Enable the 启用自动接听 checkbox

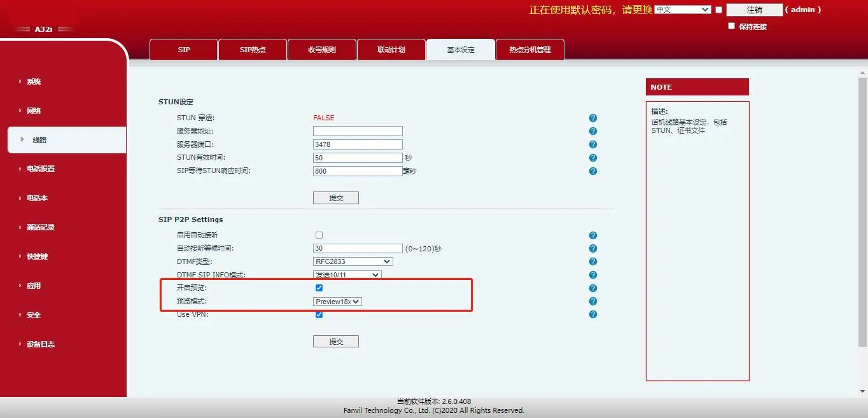319,235
